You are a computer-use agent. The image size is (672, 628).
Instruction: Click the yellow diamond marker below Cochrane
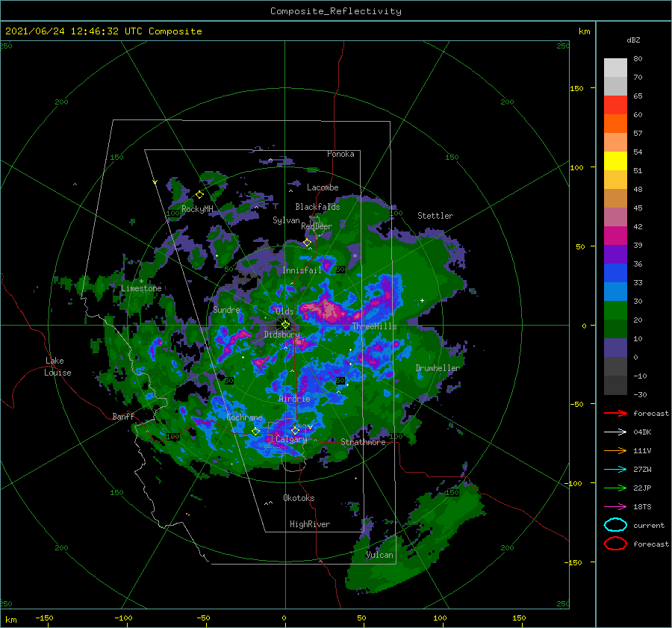pos(255,432)
